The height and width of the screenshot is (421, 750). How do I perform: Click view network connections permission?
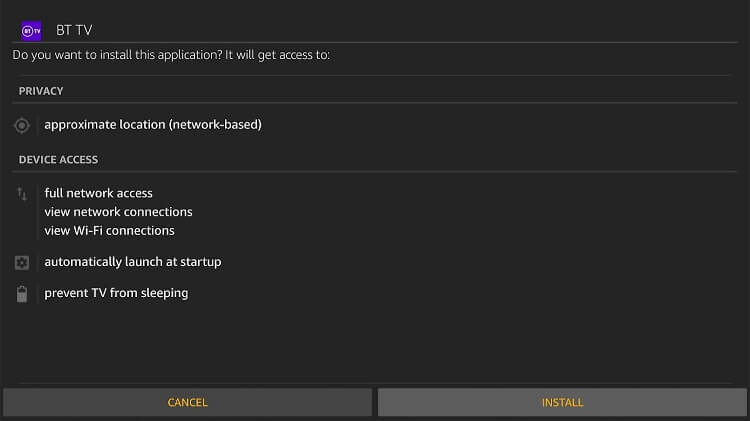tap(119, 212)
